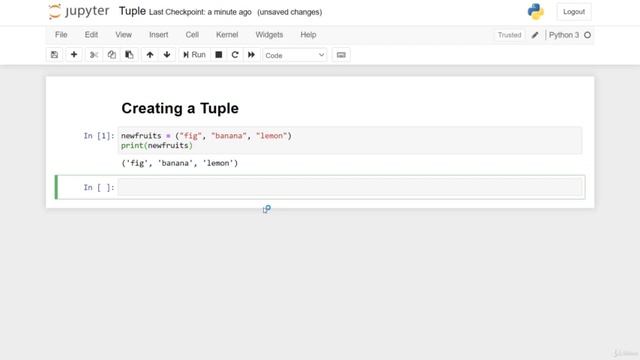
Task: Click in the empty code cell input
Action: pyautogui.click(x=350, y=187)
